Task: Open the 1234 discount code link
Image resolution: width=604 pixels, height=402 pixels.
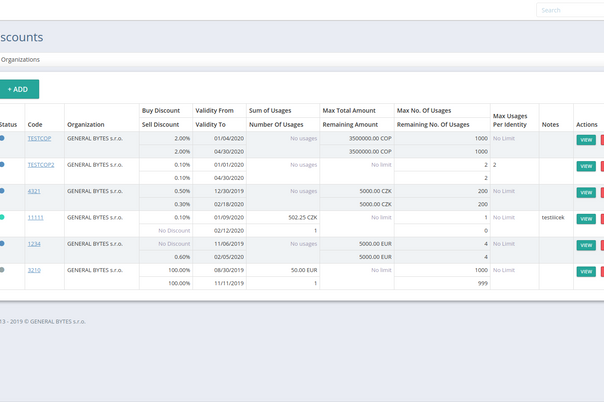Action: click(x=34, y=243)
